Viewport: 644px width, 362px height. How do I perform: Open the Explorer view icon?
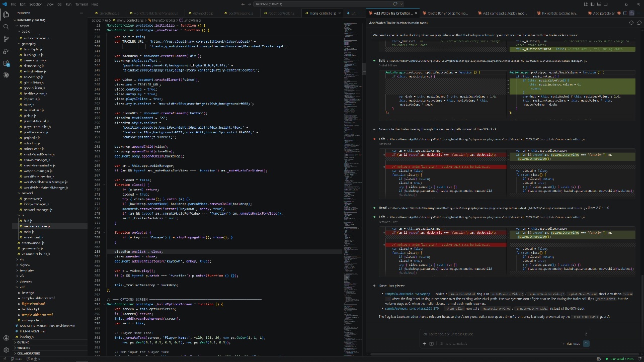[6, 15]
